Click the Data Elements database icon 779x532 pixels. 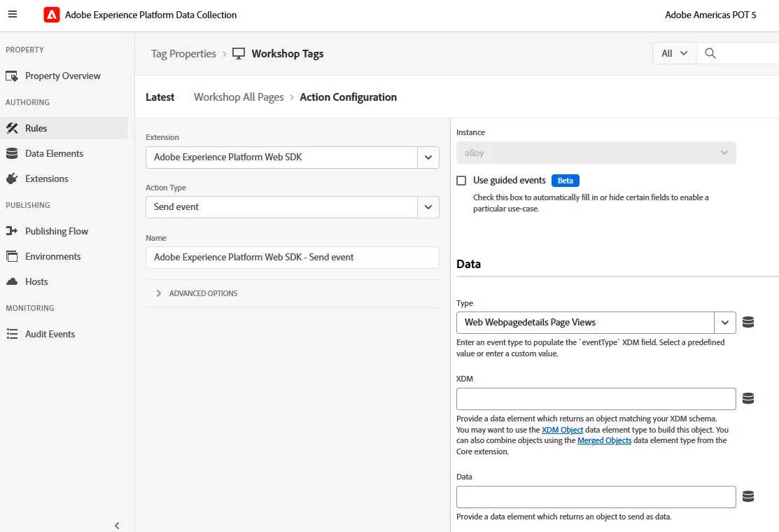[x=12, y=153]
